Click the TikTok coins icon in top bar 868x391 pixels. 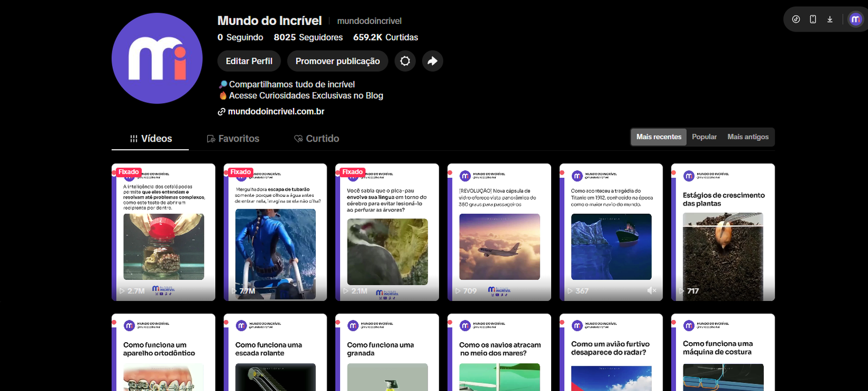click(796, 20)
